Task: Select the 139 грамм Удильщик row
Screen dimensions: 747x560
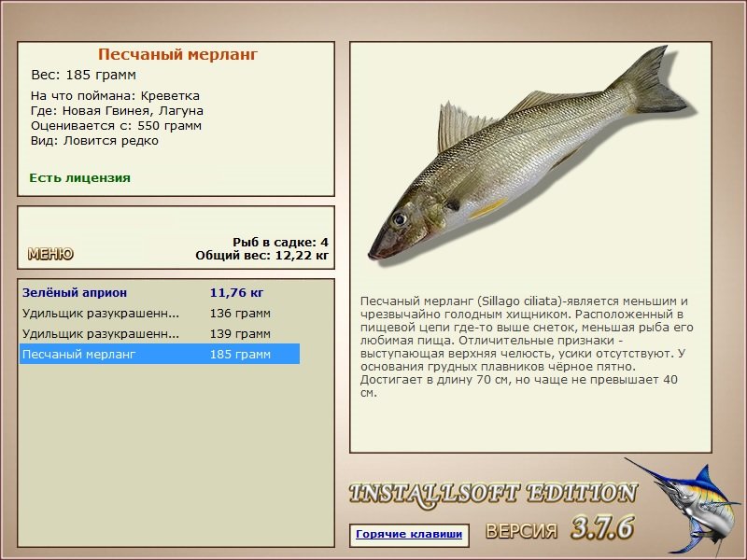Action: click(160, 334)
